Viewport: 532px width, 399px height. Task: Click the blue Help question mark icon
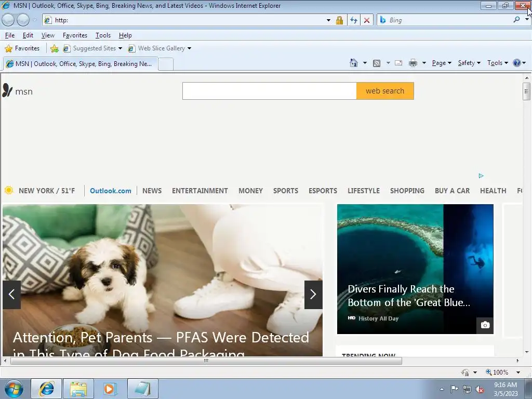click(517, 63)
